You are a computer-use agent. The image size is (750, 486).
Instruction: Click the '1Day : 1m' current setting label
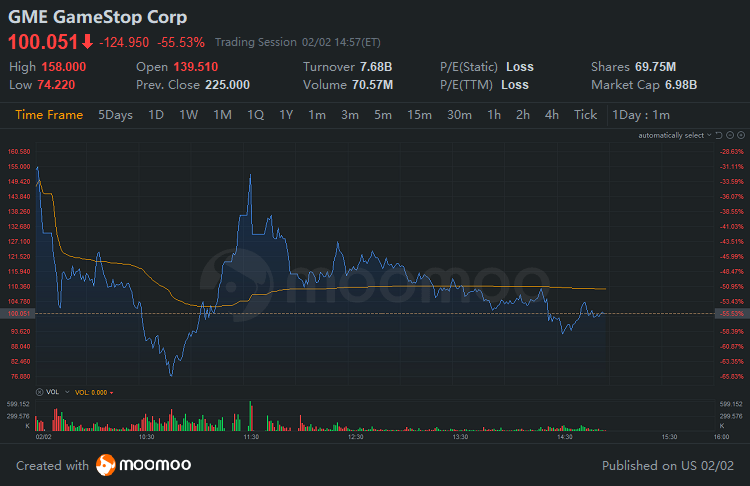click(x=641, y=115)
